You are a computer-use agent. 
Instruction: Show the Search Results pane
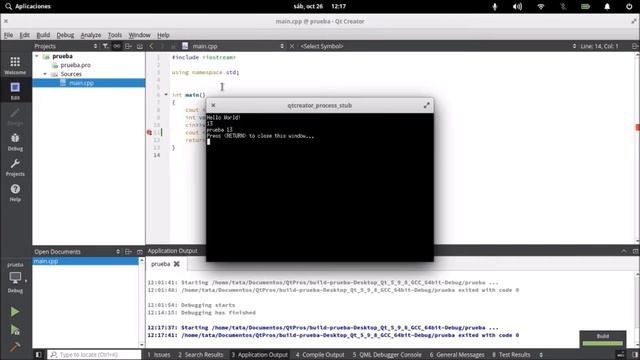tap(200, 355)
